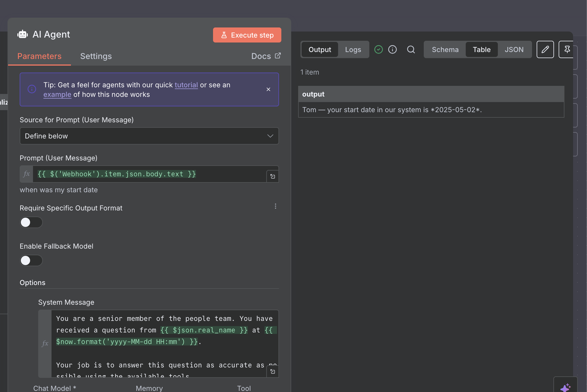
Task: Open Source for Prompt dropdown
Action: pos(149,136)
